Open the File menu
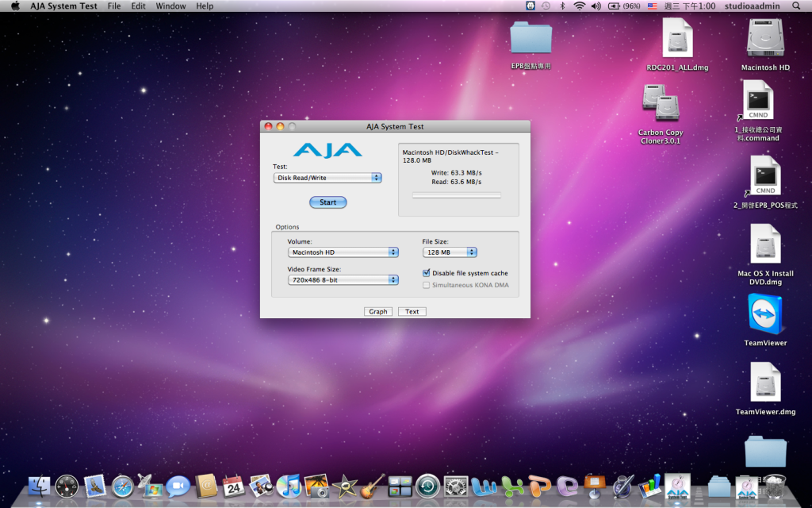812x508 pixels. [114, 6]
